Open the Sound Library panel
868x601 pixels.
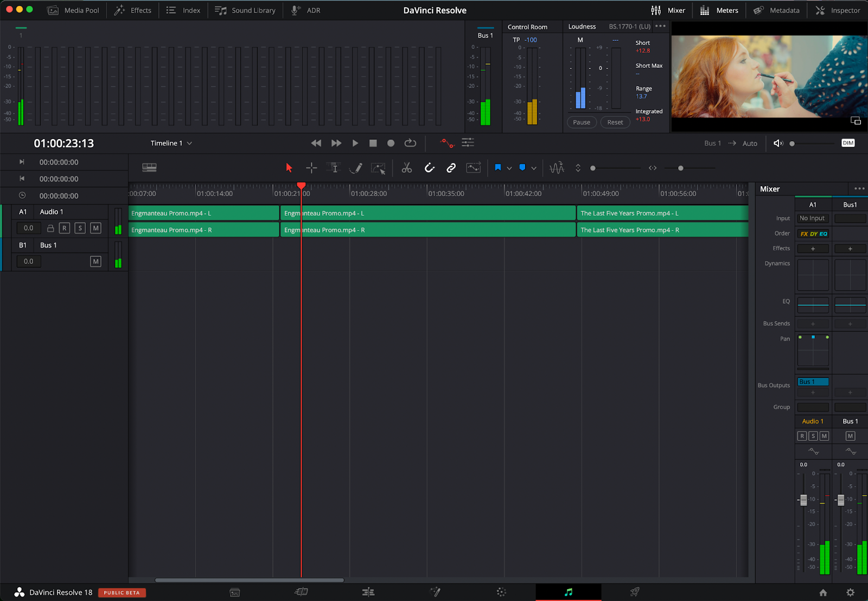[245, 10]
